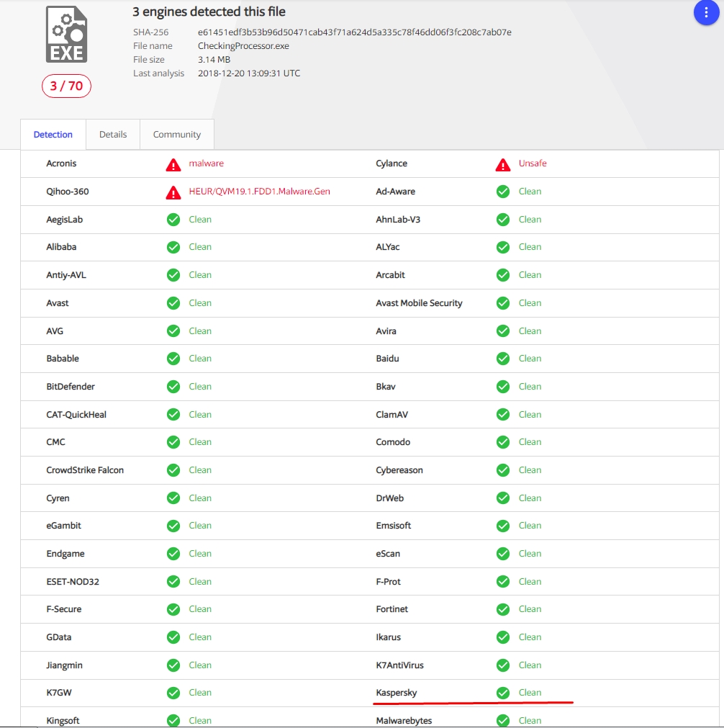Viewport: 724px width, 728px height.
Task: Click the Kaspersky engine name
Action: [x=397, y=693]
